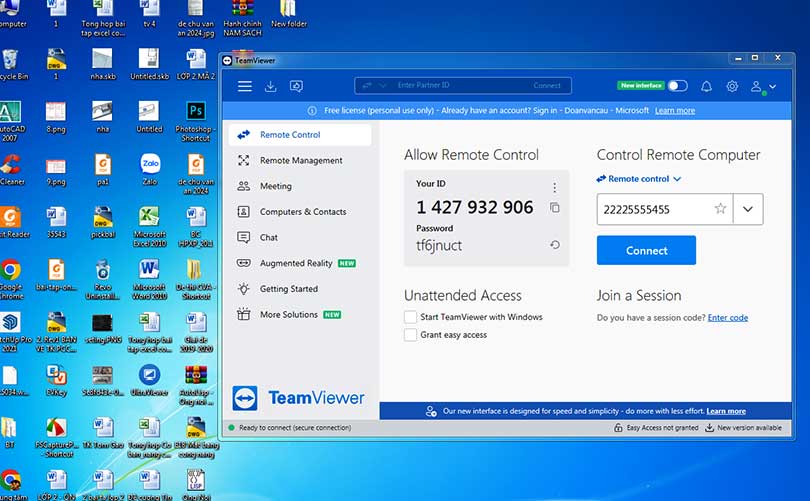Click the password text tf6jnuct
Image resolution: width=810 pixels, height=501 pixels.
439,245
